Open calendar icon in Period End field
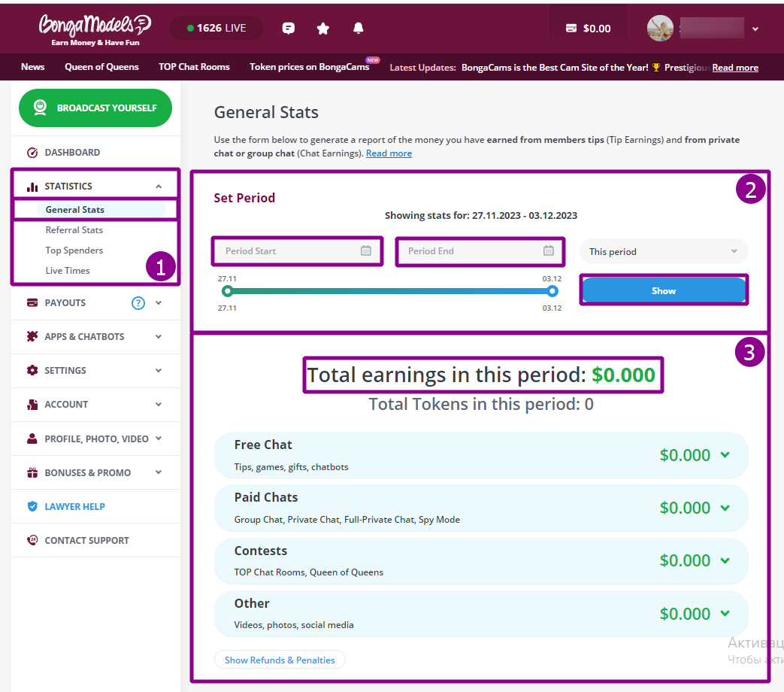Viewport: 784px width, 692px height. coord(549,251)
